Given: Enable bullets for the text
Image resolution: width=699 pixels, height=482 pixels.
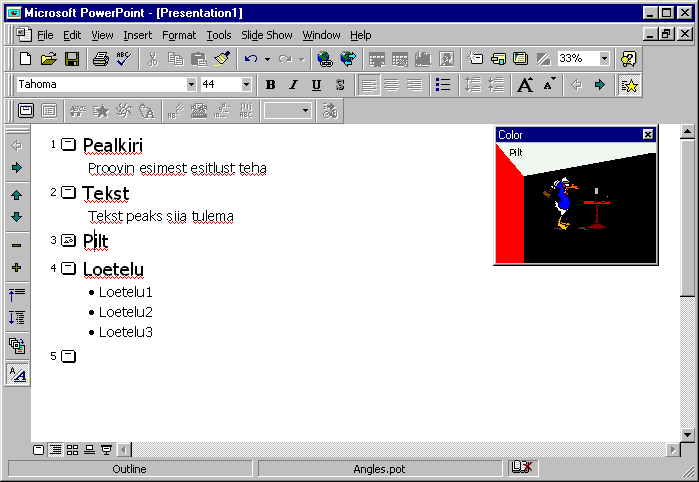Looking at the screenshot, I should click(444, 85).
